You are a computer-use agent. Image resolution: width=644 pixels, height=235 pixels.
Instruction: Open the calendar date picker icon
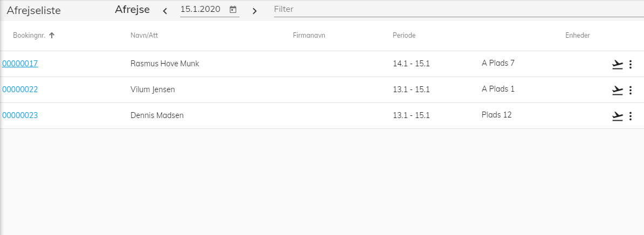pyautogui.click(x=233, y=10)
